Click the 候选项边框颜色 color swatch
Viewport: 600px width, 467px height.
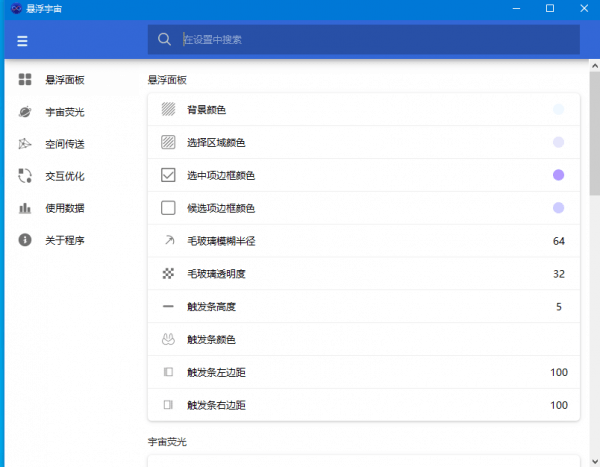(558, 208)
